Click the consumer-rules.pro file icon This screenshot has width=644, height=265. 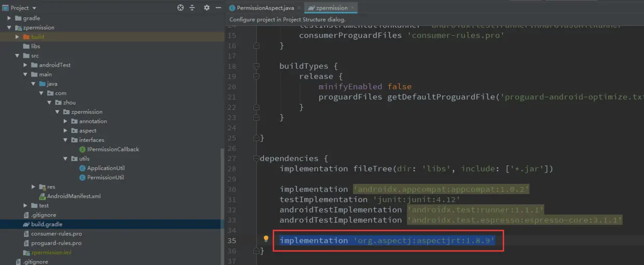pos(26,233)
